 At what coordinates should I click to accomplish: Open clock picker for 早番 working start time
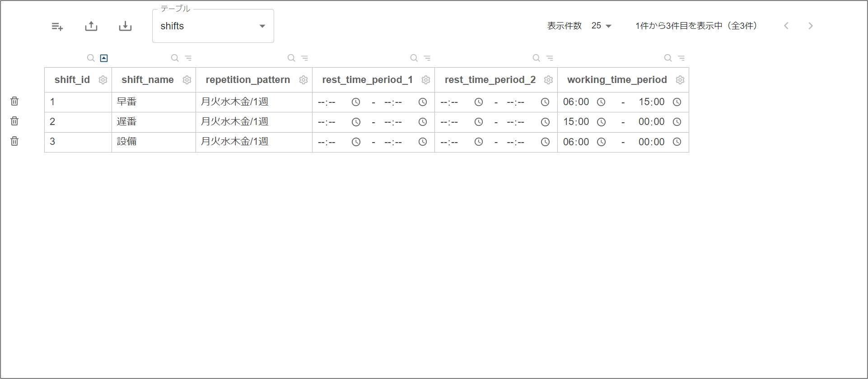click(x=601, y=102)
